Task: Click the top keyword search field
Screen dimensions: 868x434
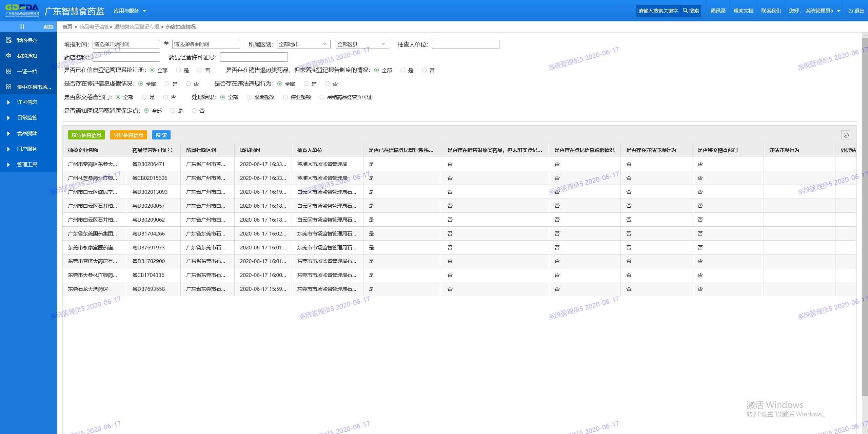Action: (658, 11)
